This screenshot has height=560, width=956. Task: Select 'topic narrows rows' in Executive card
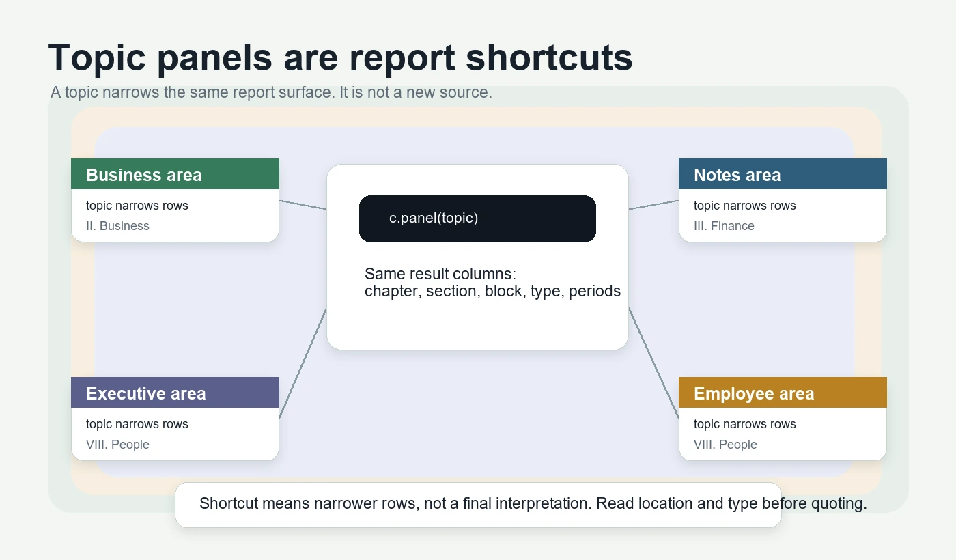coord(137,424)
